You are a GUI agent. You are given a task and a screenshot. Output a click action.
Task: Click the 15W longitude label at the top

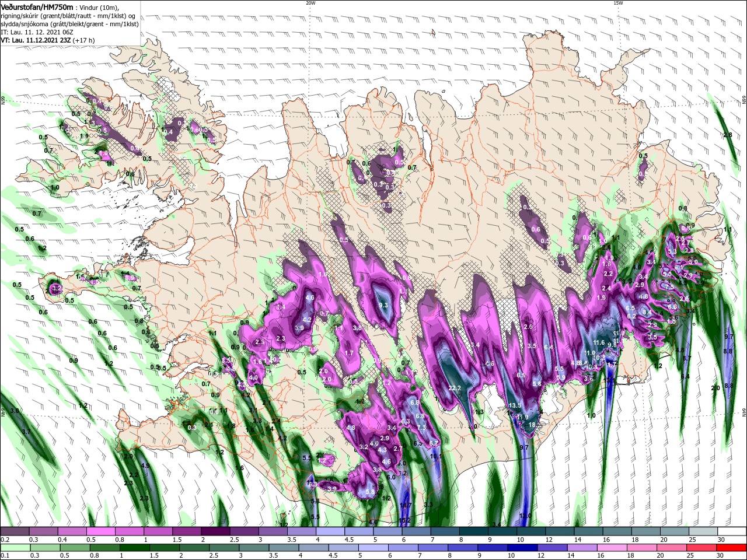(x=618, y=3)
